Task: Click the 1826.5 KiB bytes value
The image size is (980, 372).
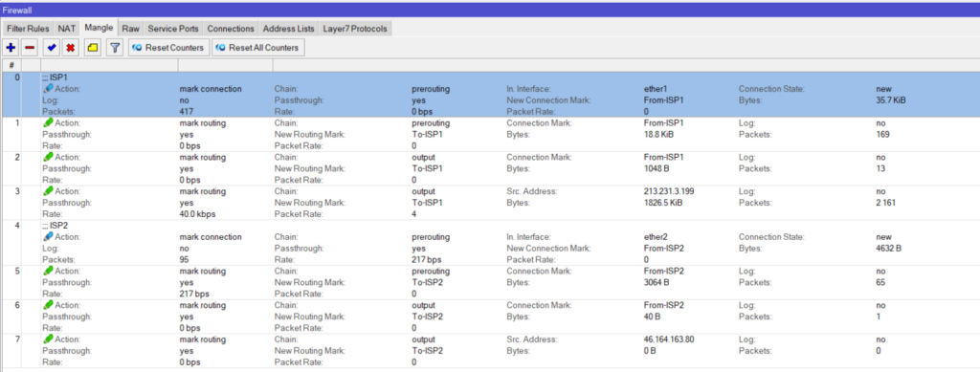Action: pos(664,203)
